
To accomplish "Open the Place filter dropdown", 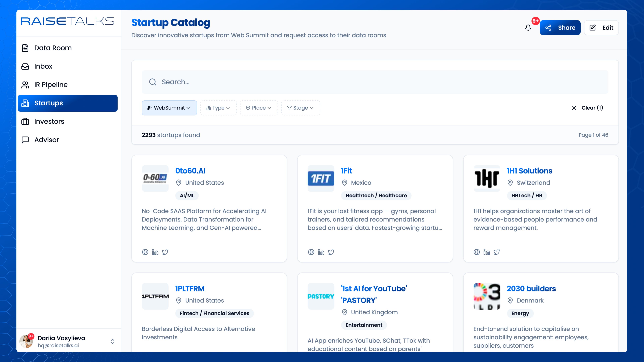I will tap(259, 108).
